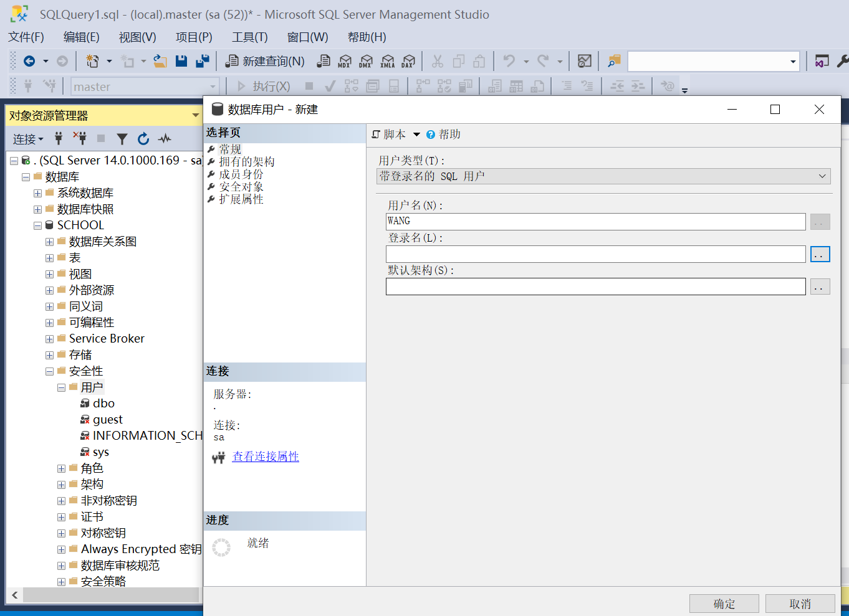Select the Securables (安全对象) page

coord(241,187)
